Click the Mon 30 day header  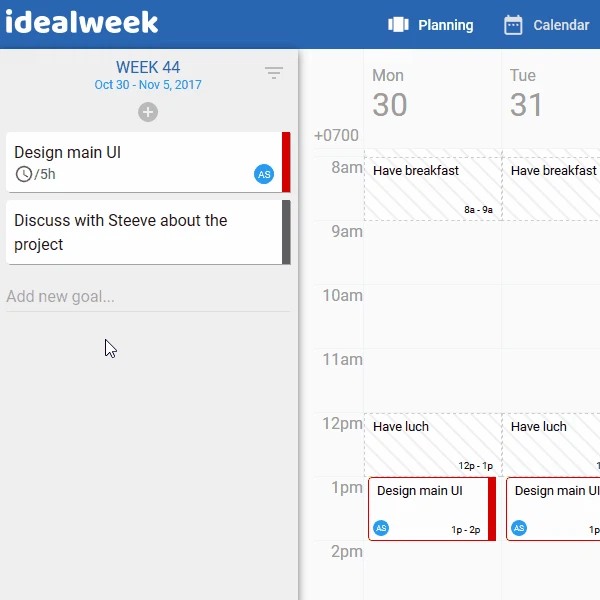point(389,95)
